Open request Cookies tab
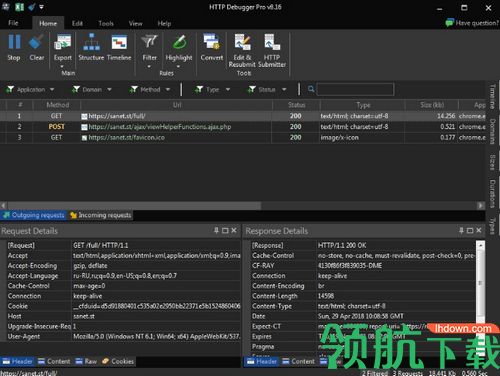The width and height of the screenshot is (500, 376). [118, 361]
